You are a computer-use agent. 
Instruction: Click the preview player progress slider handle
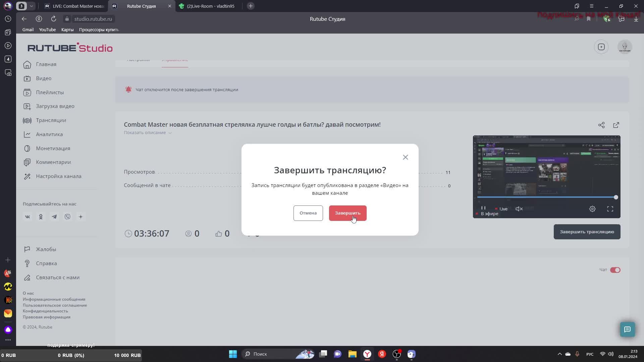coord(616,197)
